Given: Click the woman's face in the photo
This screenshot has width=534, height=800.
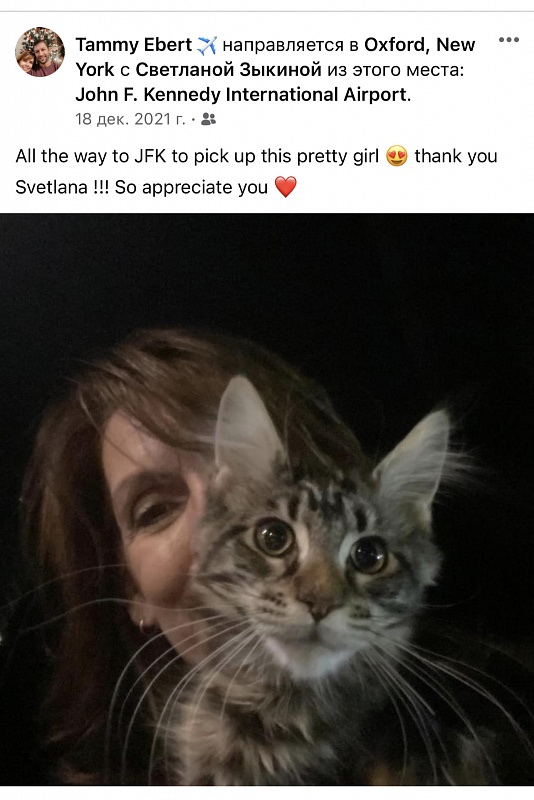Looking at the screenshot, I should (x=153, y=520).
